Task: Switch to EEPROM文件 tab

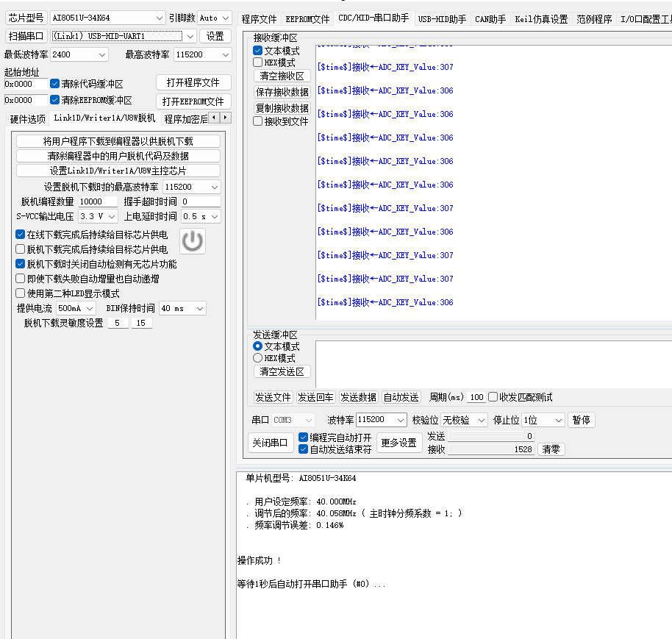Action: pyautogui.click(x=307, y=19)
